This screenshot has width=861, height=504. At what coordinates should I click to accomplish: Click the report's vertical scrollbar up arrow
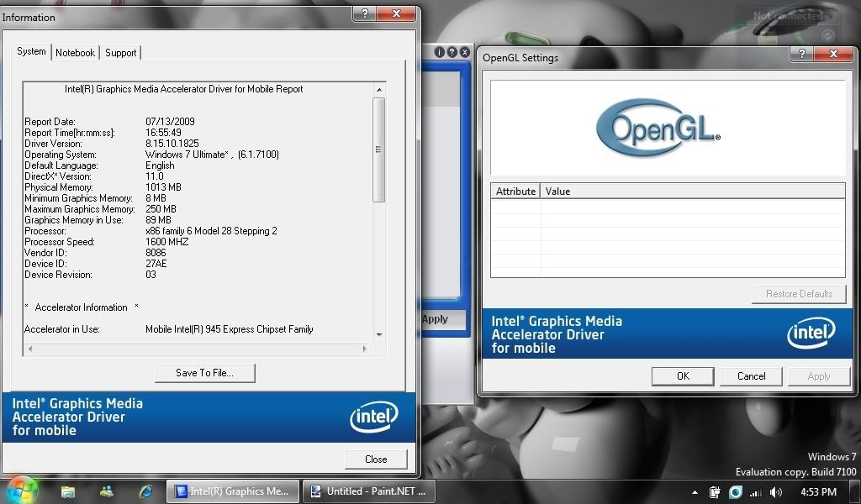(379, 89)
